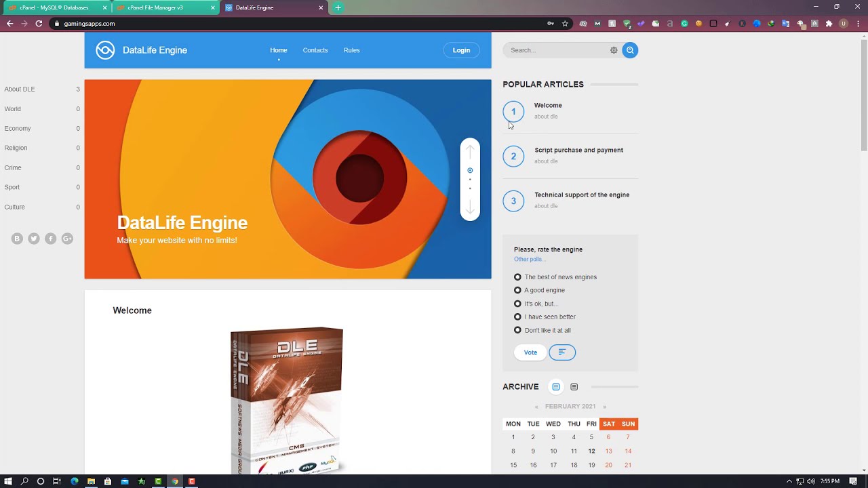
Task: Open the Chrome profile avatar
Action: [844, 24]
